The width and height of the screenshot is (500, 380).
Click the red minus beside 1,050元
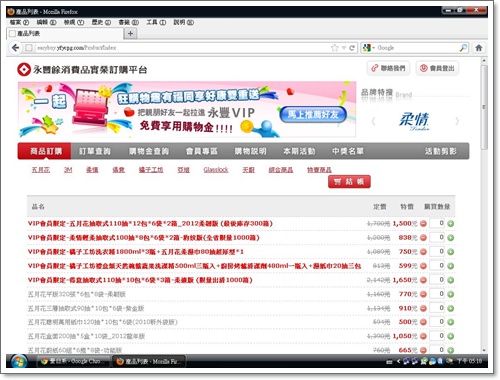(x=423, y=336)
